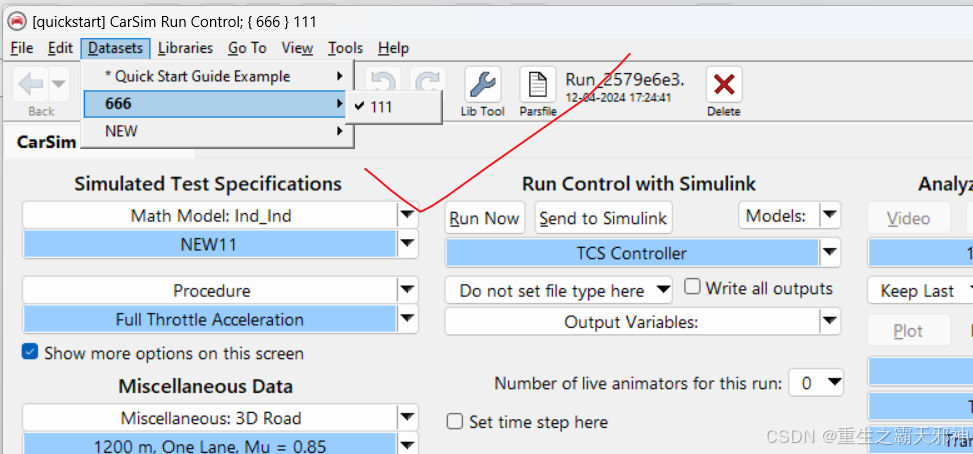Screen dimensions: 973x454
Task: Expand the NEW11 dropdown arrow
Action: pyautogui.click(x=407, y=244)
